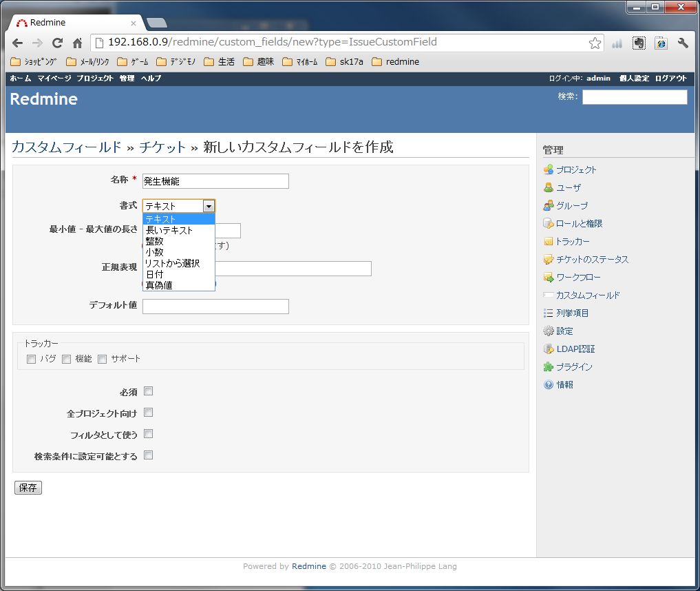
Task: Bookmark this page with the star icon
Action: pos(595,43)
